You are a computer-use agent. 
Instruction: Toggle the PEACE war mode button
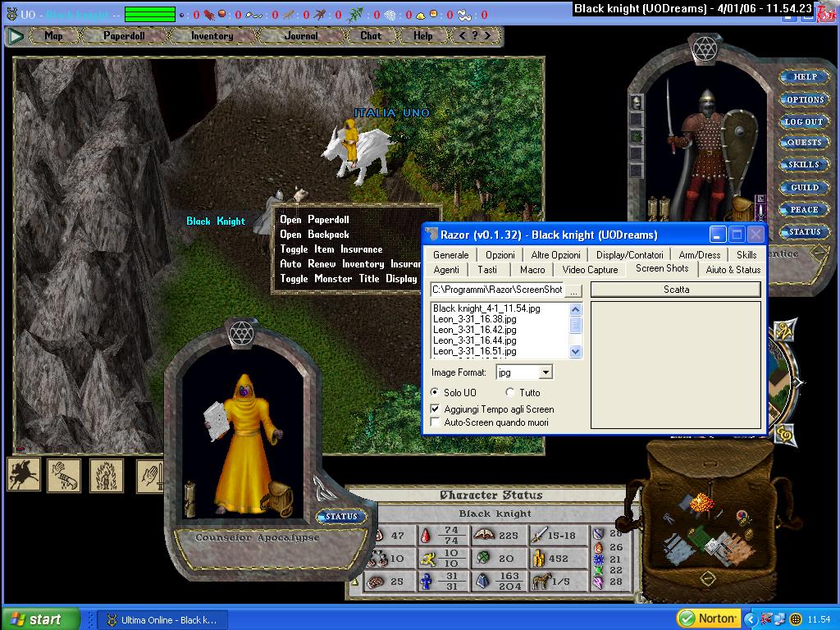click(x=804, y=209)
